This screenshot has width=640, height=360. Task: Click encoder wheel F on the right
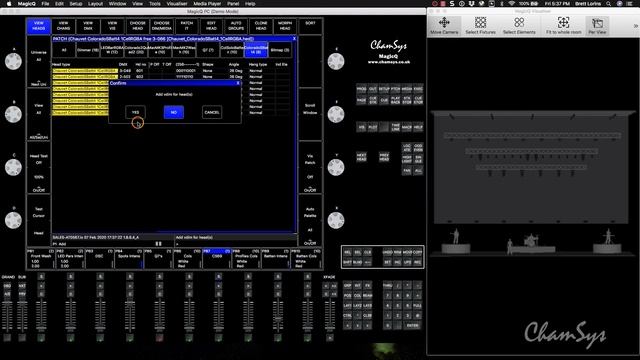(x=336, y=115)
